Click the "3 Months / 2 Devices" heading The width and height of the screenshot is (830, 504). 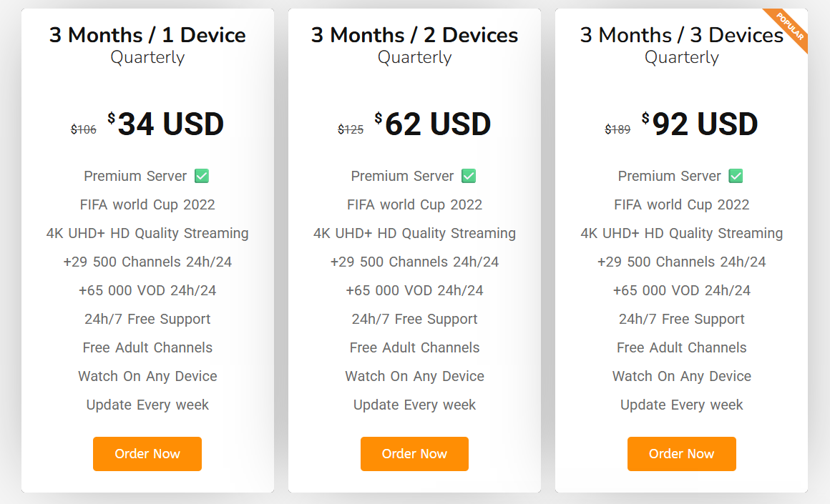point(414,35)
